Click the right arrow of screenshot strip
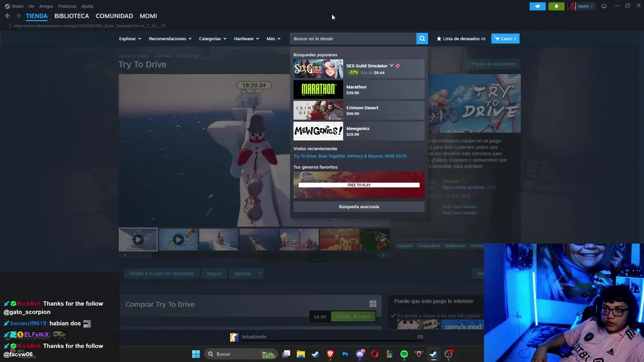 383,255
